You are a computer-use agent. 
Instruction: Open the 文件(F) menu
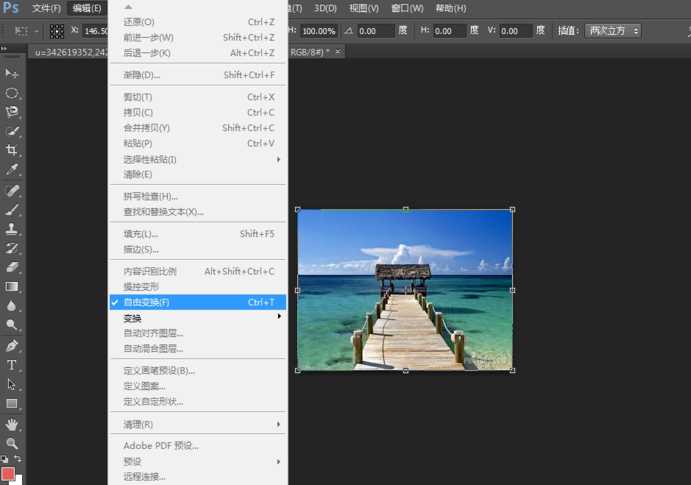click(x=46, y=8)
